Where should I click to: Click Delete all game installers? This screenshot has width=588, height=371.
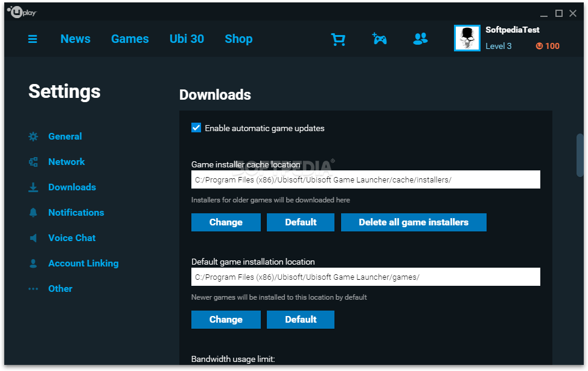point(414,222)
